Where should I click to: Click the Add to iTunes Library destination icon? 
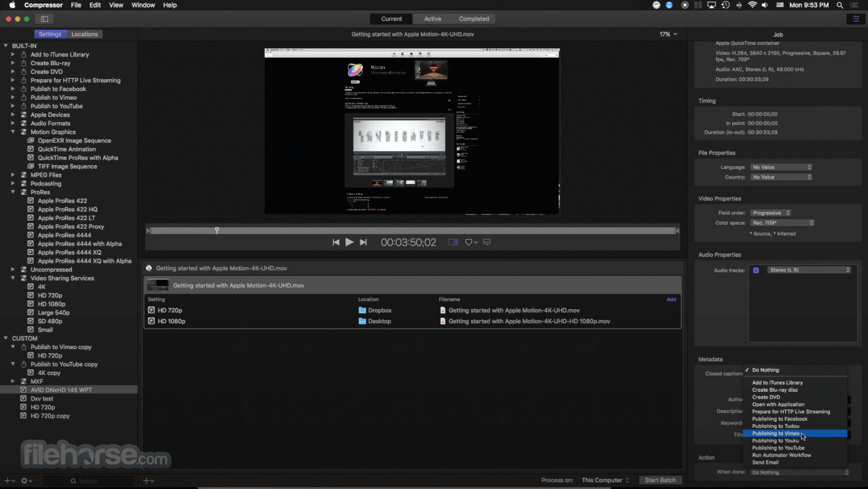[24, 54]
